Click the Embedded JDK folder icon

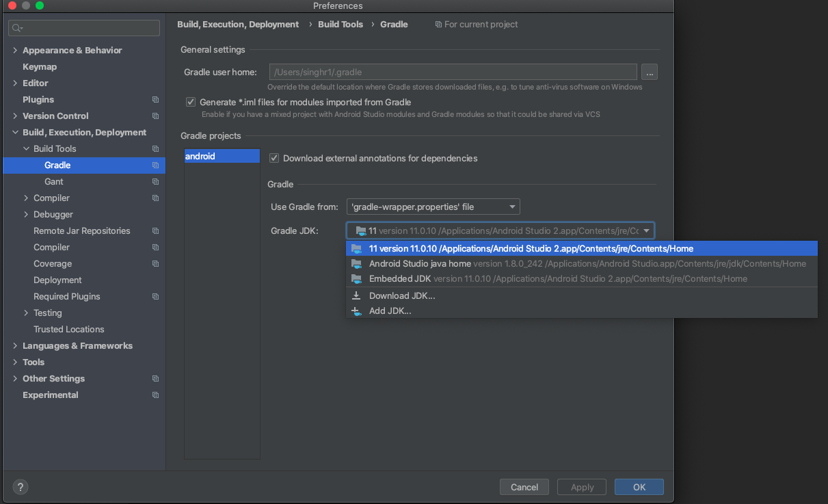point(356,279)
